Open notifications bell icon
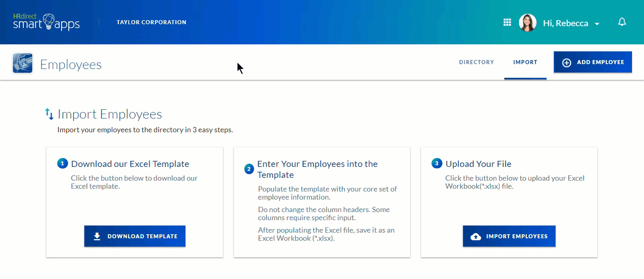The height and width of the screenshot is (279, 644). (x=622, y=22)
